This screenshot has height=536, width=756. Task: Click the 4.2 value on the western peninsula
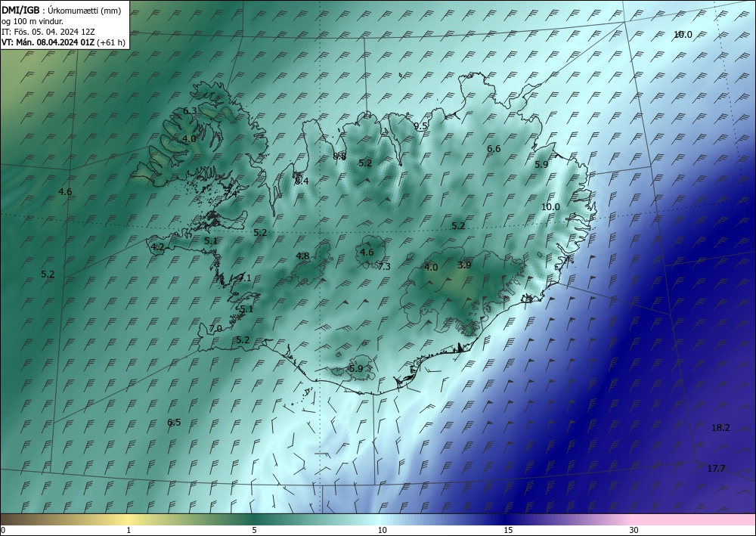pos(158,247)
